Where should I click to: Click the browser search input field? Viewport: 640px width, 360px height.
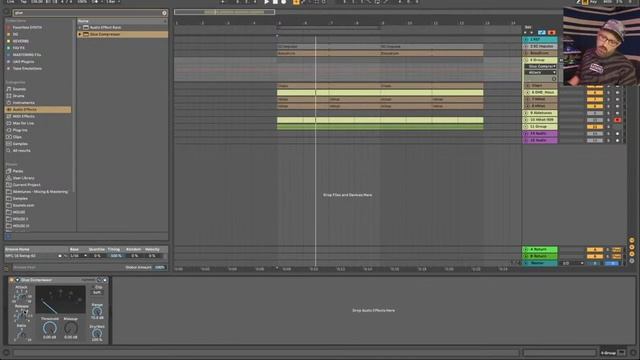click(88, 13)
